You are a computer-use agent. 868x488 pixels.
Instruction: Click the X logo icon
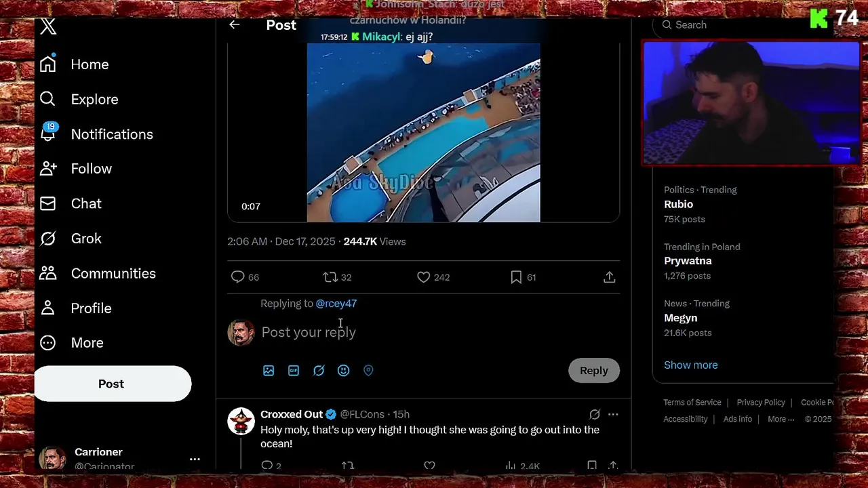(48, 27)
